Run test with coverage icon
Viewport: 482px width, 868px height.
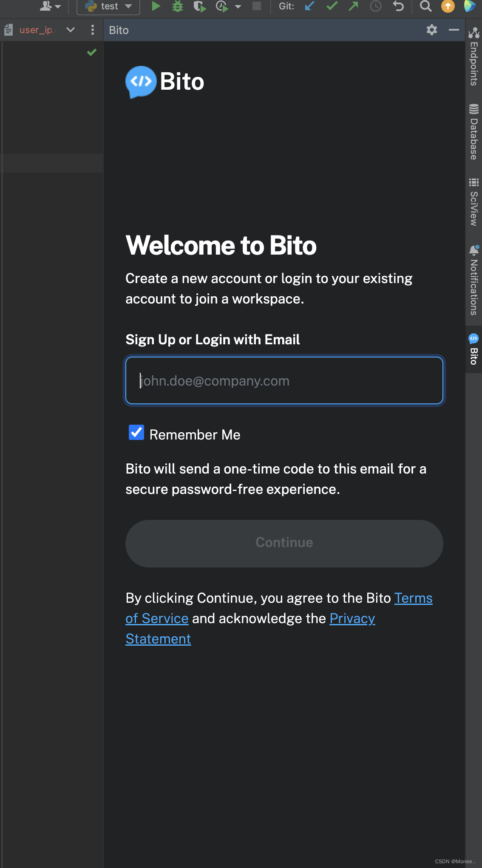coord(200,6)
